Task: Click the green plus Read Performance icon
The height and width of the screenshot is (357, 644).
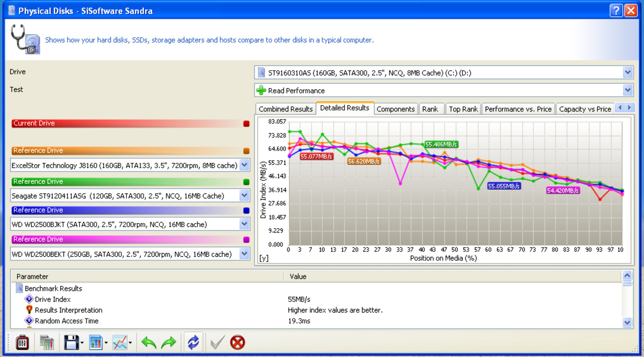Action: pos(261,90)
